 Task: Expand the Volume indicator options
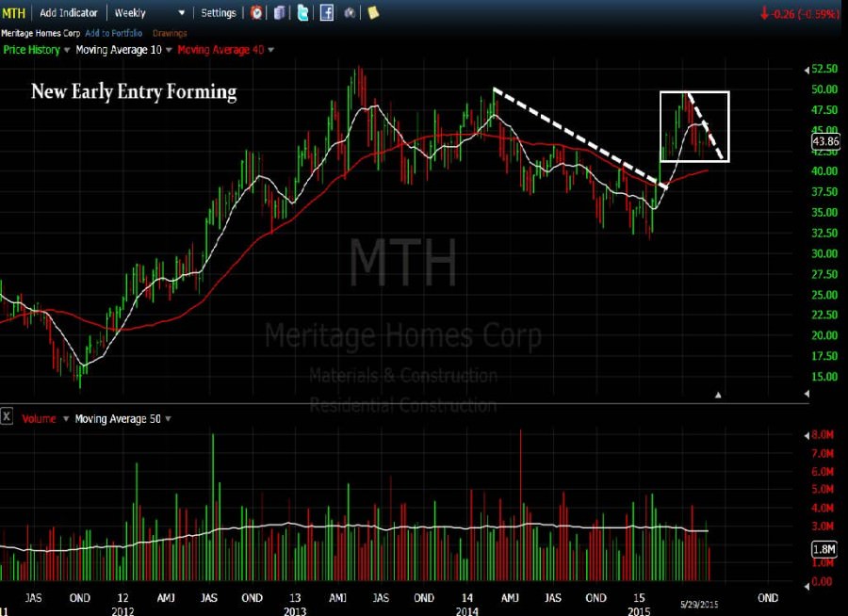66,418
